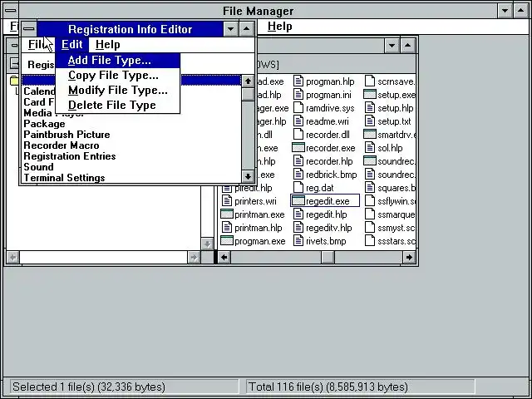Click directory tree scroll right arrow

(x=194, y=258)
